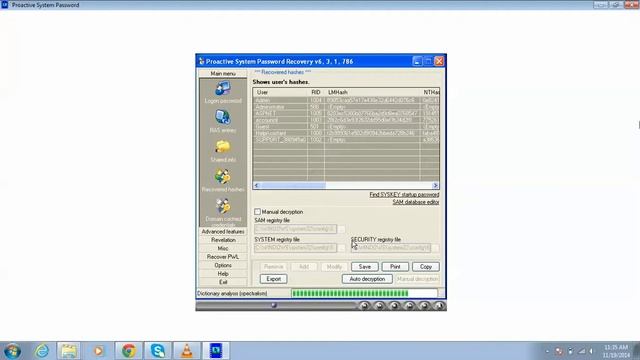The image size is (640, 360).
Task: Select the Guest user row
Action: tap(346, 127)
